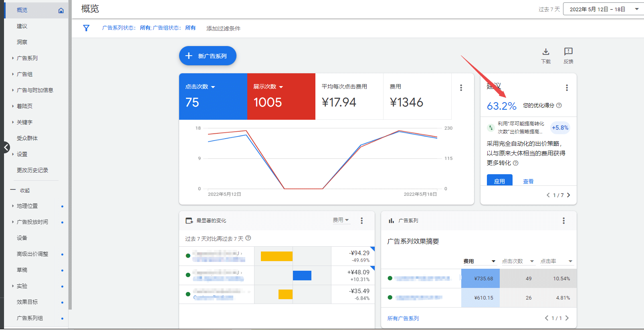The image size is (644, 330).
Task: Click the +5.8% score badge
Action: [560, 128]
